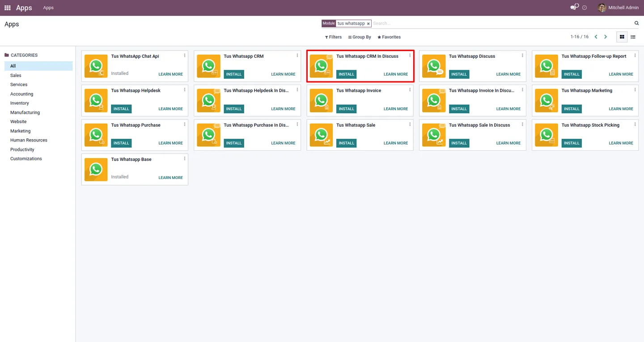Learn more about Tus Whatsapp Sale
Image resolution: width=644 pixels, height=342 pixels.
(396, 143)
